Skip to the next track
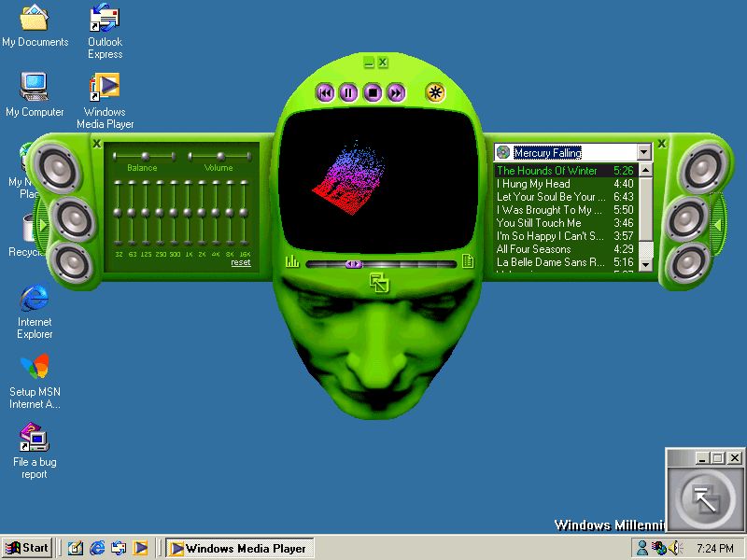 pos(397,92)
